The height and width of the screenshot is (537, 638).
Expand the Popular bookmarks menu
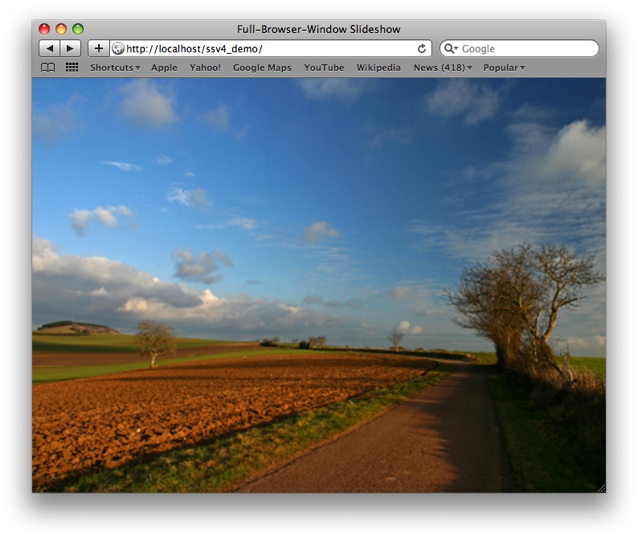click(x=504, y=68)
